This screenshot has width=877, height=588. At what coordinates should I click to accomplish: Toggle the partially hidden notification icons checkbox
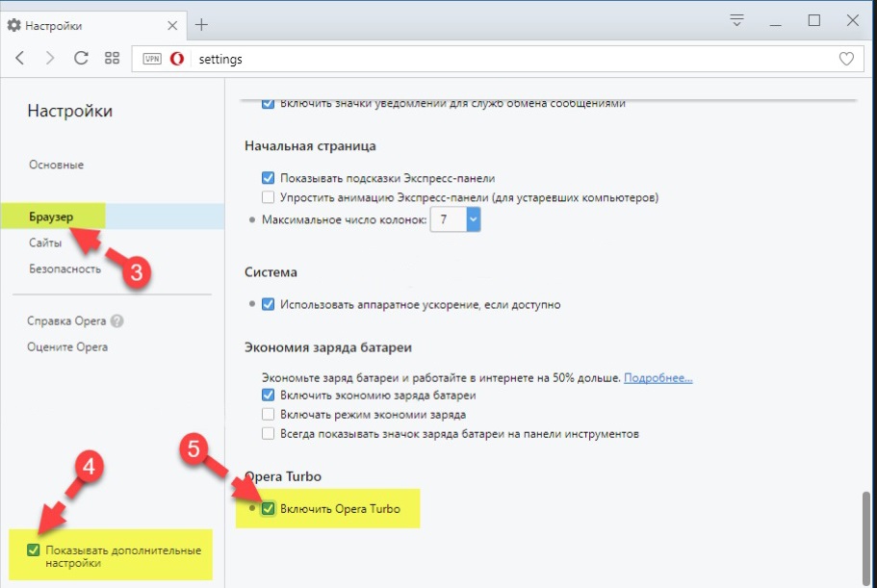point(268,103)
